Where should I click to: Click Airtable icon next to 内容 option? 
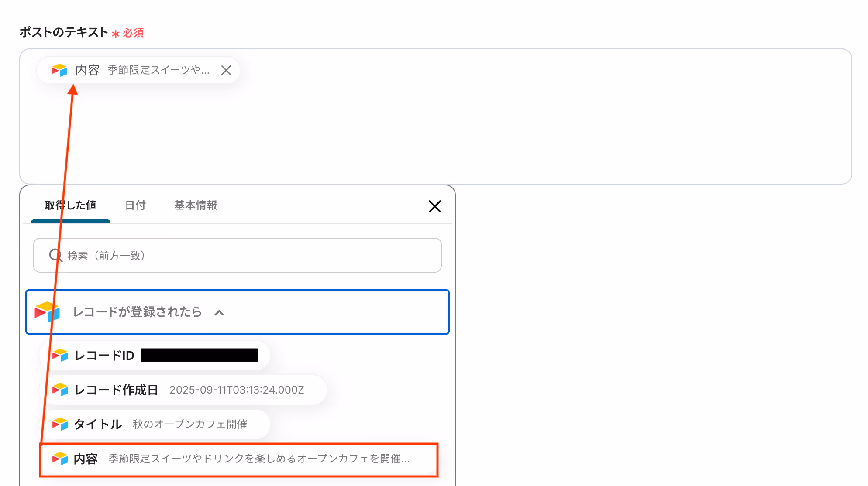click(x=60, y=459)
